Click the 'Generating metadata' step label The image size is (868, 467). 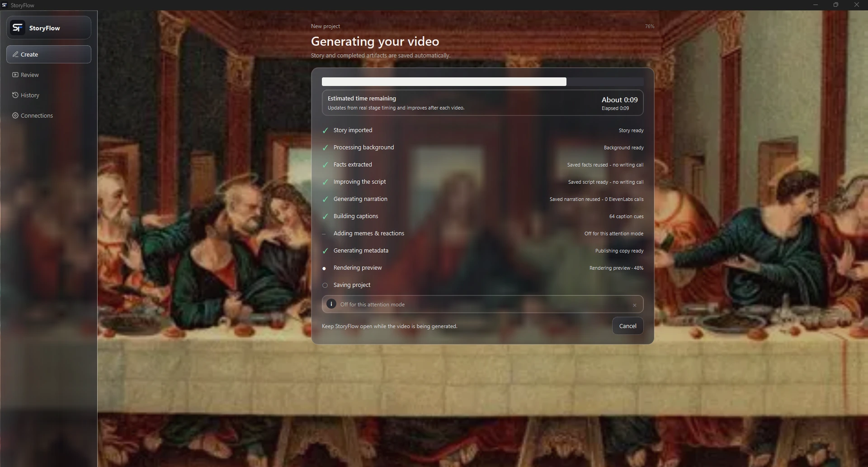361,250
